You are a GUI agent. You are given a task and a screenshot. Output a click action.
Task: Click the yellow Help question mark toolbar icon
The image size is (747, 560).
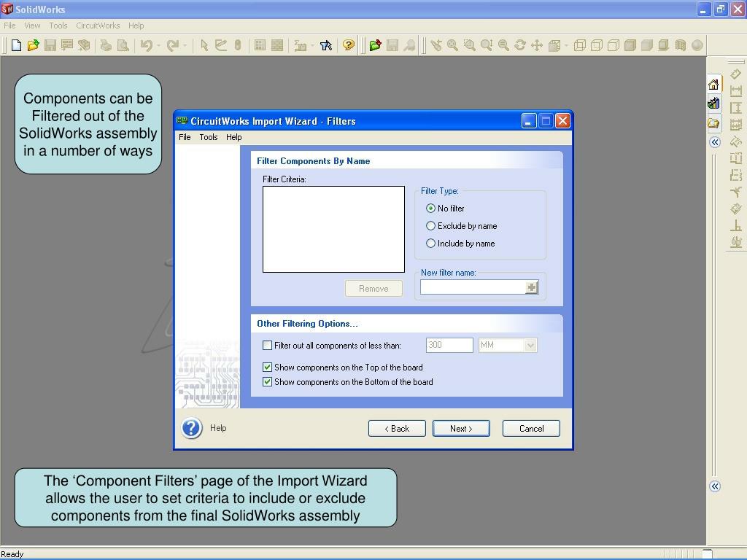point(349,45)
